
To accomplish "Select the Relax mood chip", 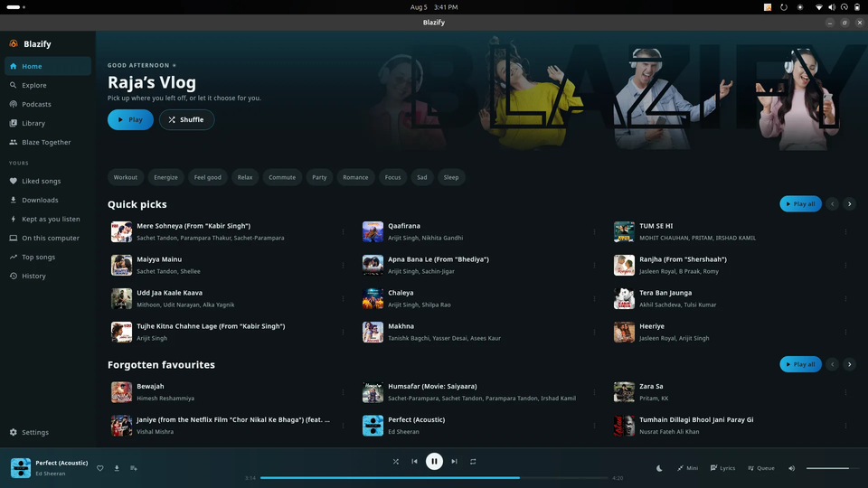I will pyautogui.click(x=245, y=177).
